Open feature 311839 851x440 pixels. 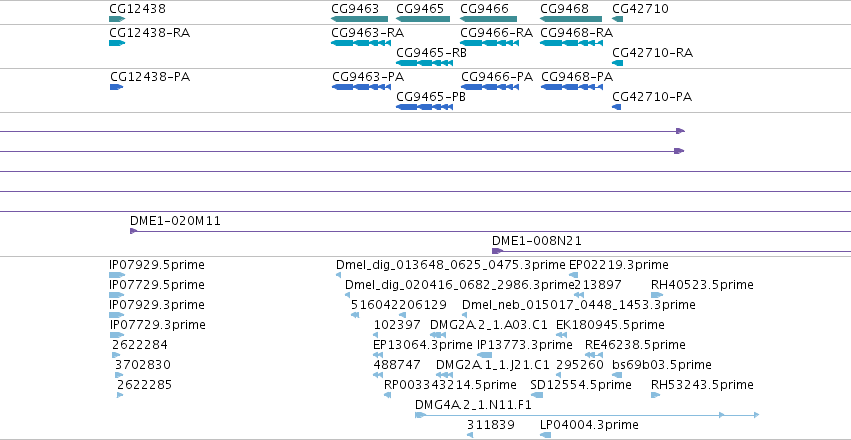(x=491, y=425)
